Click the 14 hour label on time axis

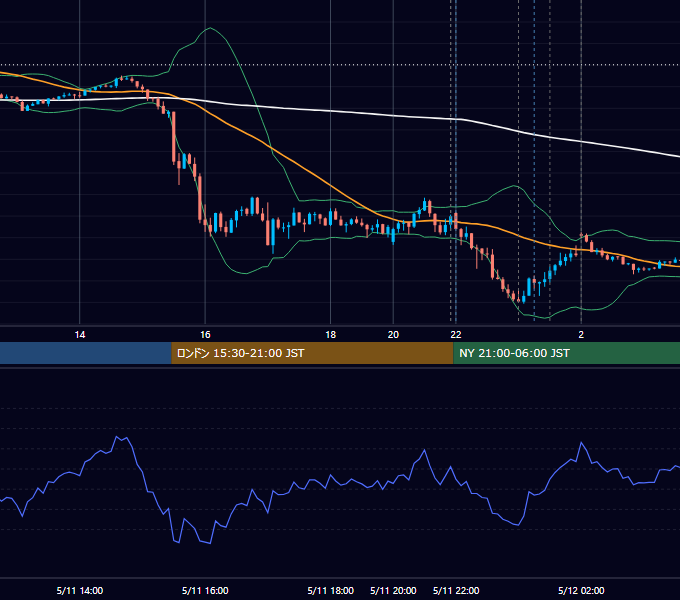tap(80, 335)
